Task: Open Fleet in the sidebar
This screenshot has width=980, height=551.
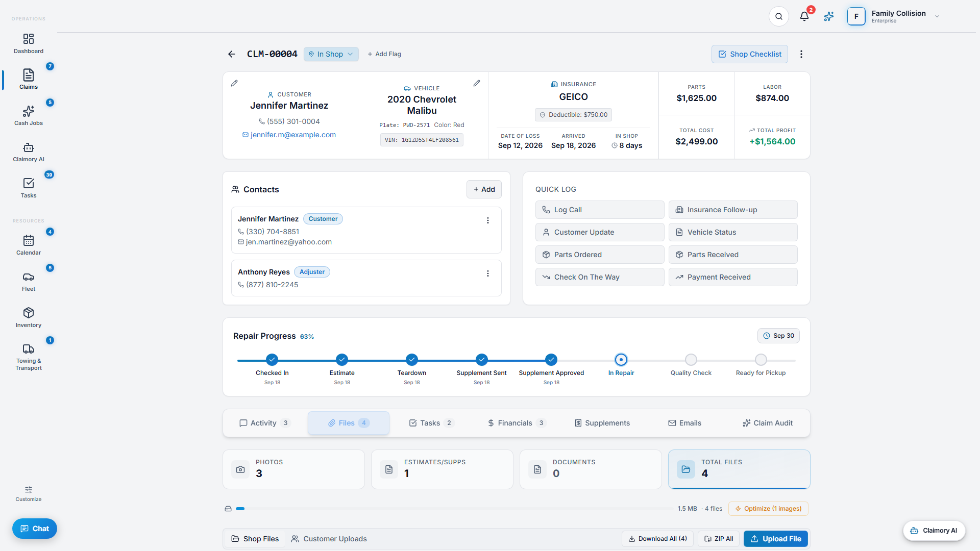Action: pos(29,282)
